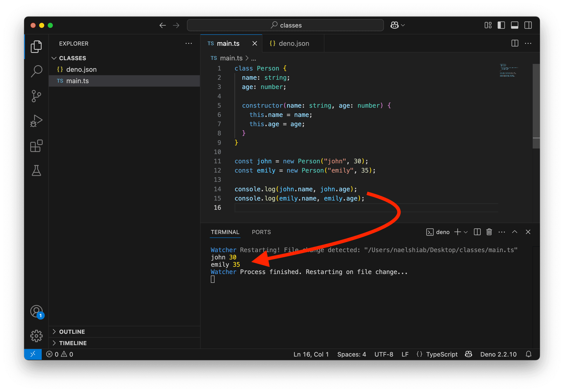
Task: Toggle the primary side bar
Action: pos(501,25)
